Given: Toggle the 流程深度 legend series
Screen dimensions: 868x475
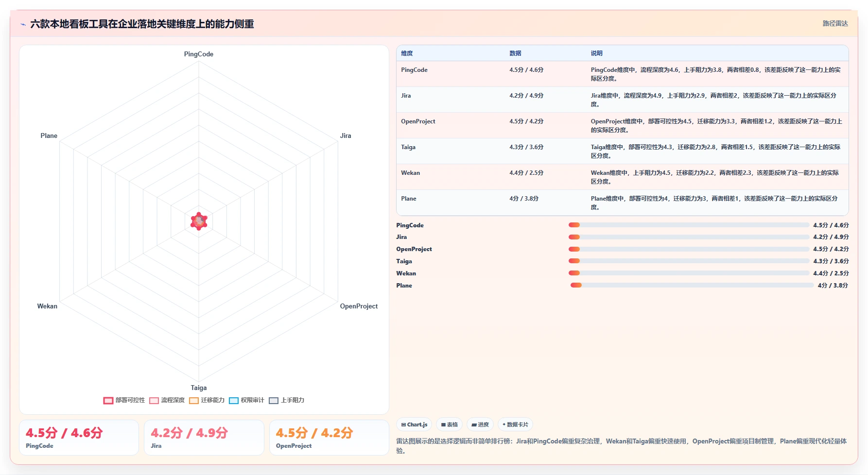Looking at the screenshot, I should 167,400.
